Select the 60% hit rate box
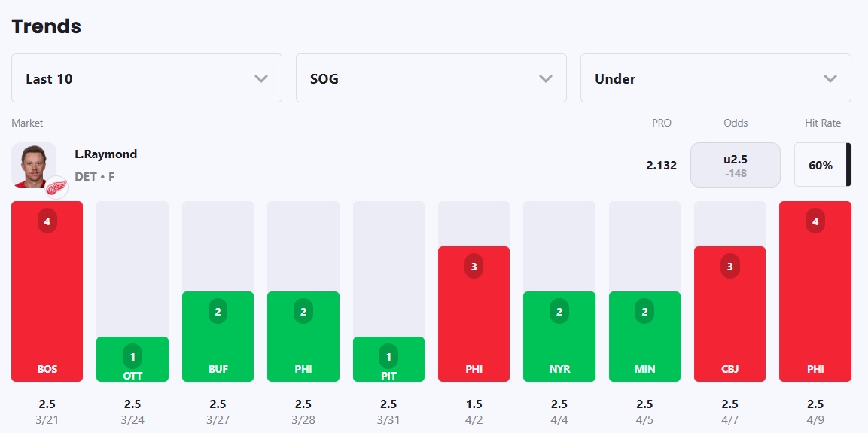 pos(821,165)
